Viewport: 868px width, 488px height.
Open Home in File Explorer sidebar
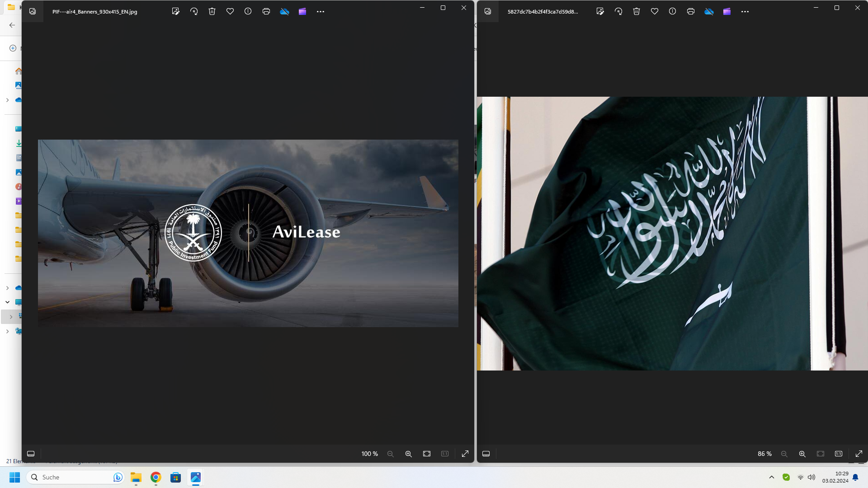[x=19, y=71]
